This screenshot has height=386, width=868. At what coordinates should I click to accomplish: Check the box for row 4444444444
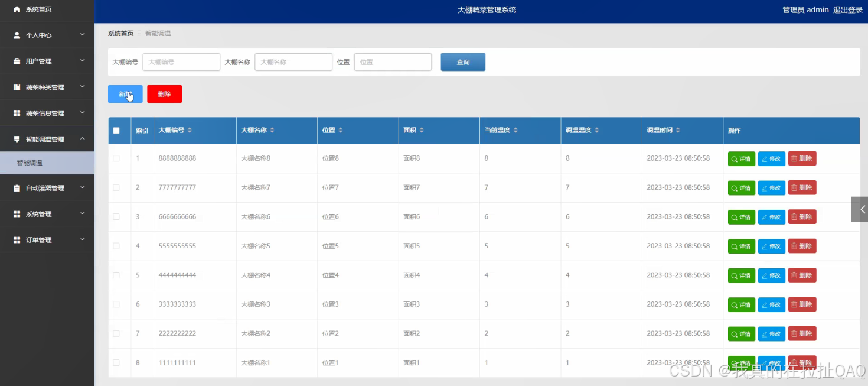[116, 275]
